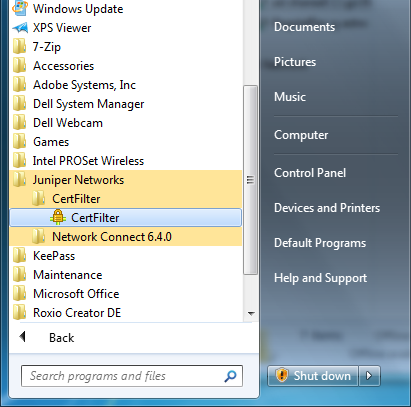Click the Dell Webcam folder icon

coord(20,123)
